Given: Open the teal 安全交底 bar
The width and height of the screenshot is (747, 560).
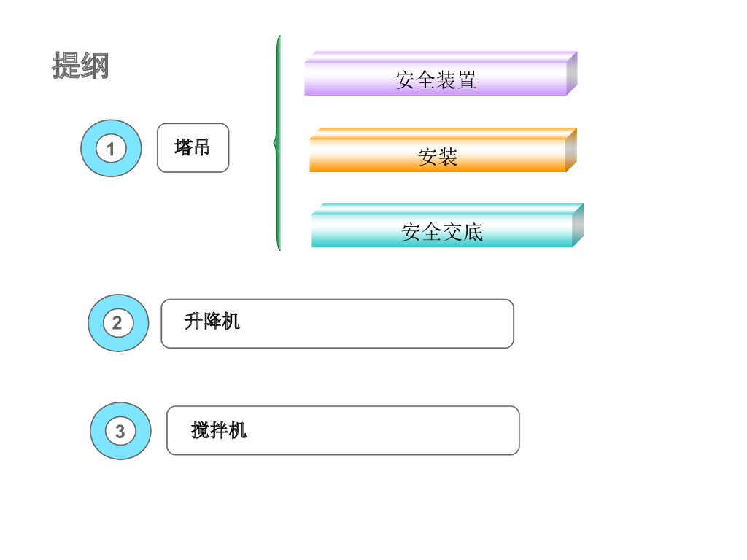Looking at the screenshot, I should pos(442,232).
